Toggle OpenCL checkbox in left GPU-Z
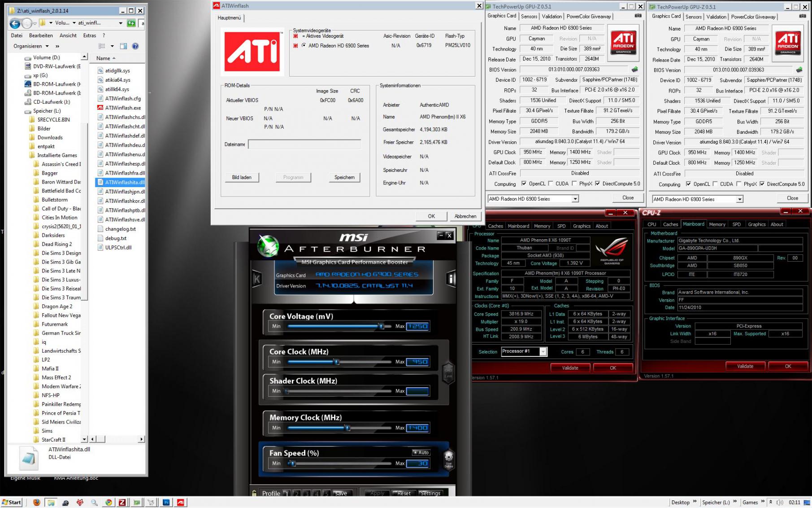This screenshot has height=508, width=812. click(524, 184)
